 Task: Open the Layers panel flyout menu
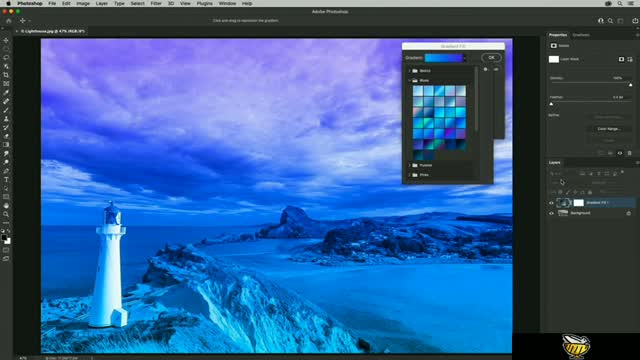(637, 162)
